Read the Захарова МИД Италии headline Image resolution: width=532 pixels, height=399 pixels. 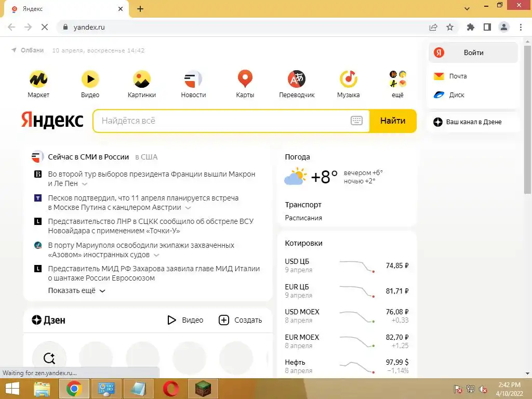pyautogui.click(x=154, y=273)
